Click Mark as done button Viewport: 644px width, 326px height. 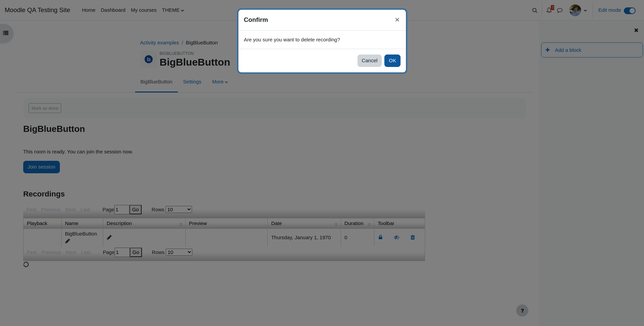[45, 108]
